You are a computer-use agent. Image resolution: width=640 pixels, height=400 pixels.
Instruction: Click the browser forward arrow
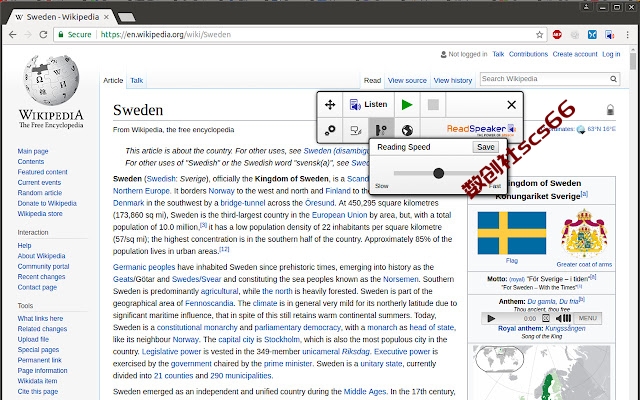(28, 35)
